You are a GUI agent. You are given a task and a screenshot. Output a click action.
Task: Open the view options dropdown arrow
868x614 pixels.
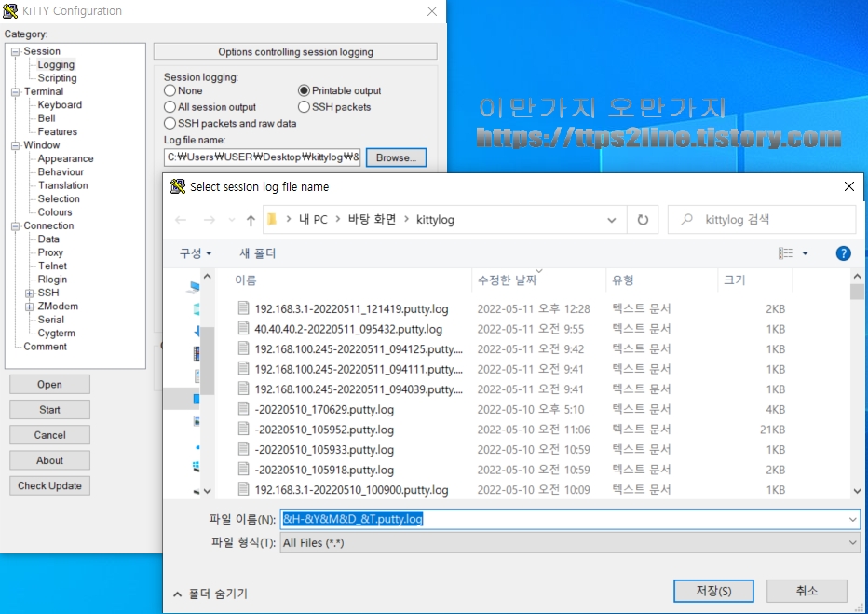805,253
